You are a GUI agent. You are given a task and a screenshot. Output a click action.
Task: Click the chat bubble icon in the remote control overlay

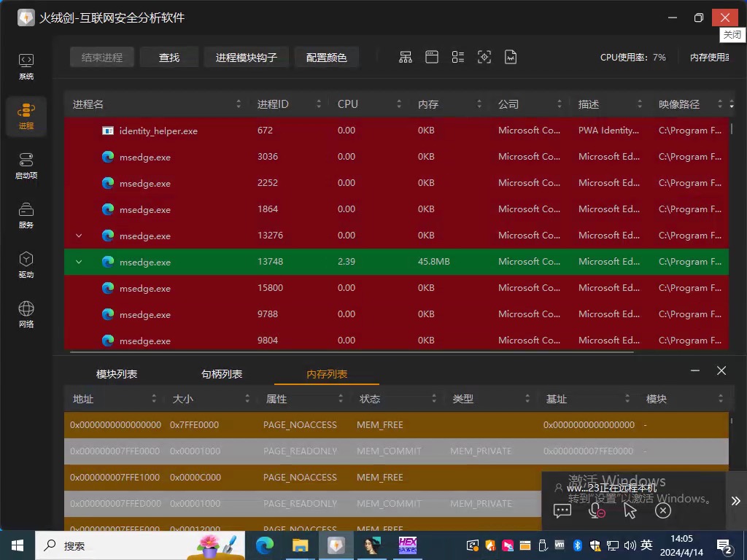click(x=562, y=510)
